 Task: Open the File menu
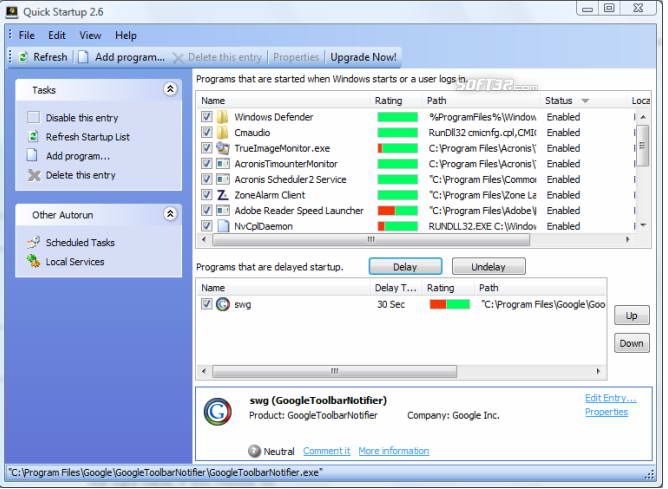pyautogui.click(x=26, y=35)
